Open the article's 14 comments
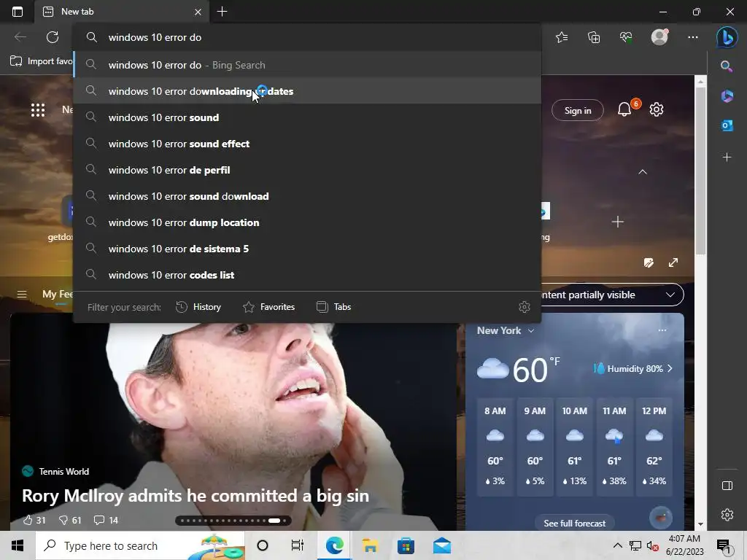This screenshot has height=560, width=747. click(x=106, y=520)
